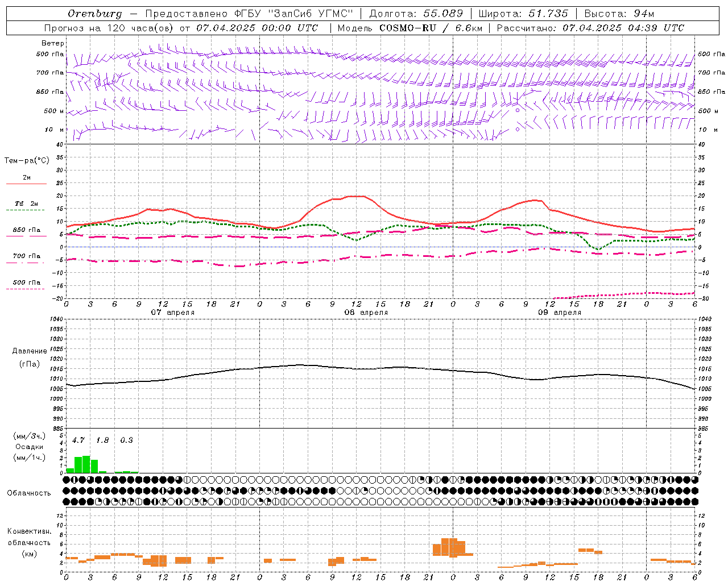Click the '(мм/1ч.)' precipitation unit label

(x=29, y=458)
